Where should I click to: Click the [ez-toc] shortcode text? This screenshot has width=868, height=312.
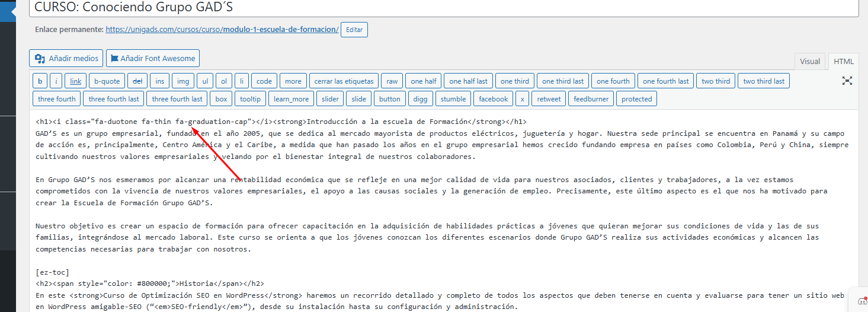[52, 272]
